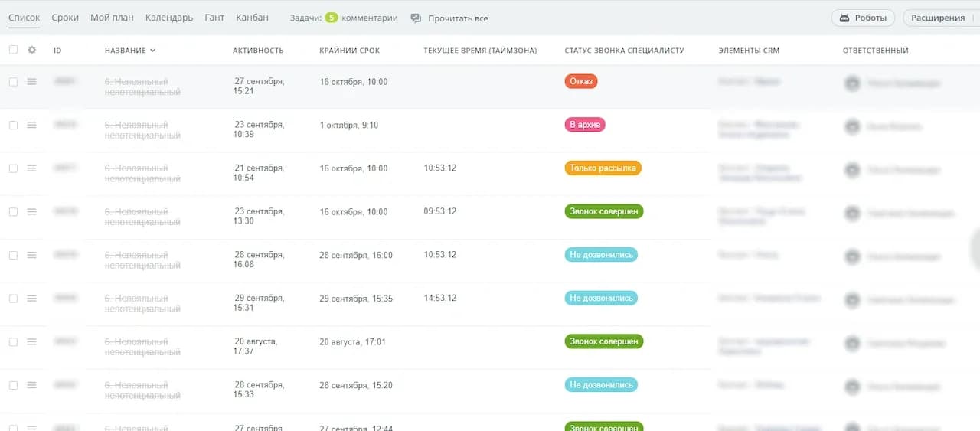This screenshot has width=980, height=431.
Task: Click the hamburger menu icon in the first task row
Action: 32,82
